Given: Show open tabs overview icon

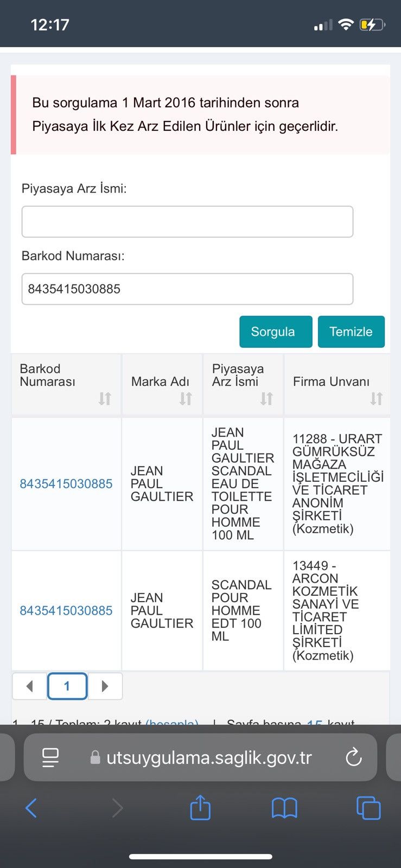Looking at the screenshot, I should pyautogui.click(x=368, y=808).
